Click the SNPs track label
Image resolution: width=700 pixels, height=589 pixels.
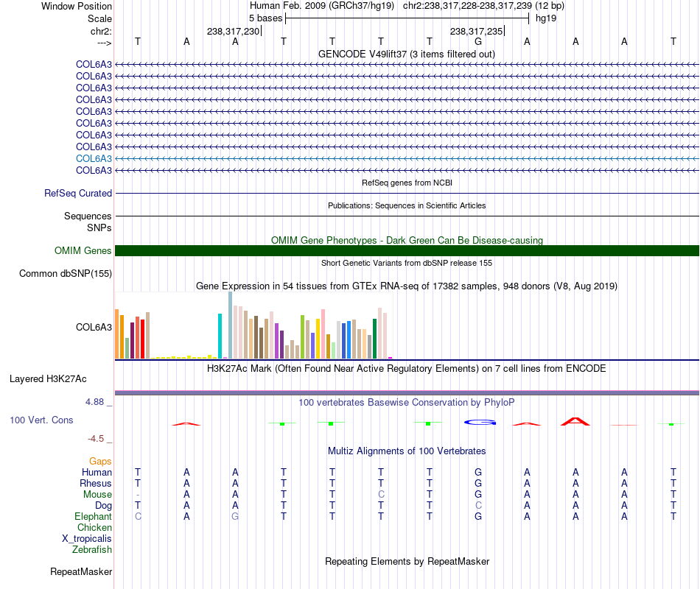[99, 228]
